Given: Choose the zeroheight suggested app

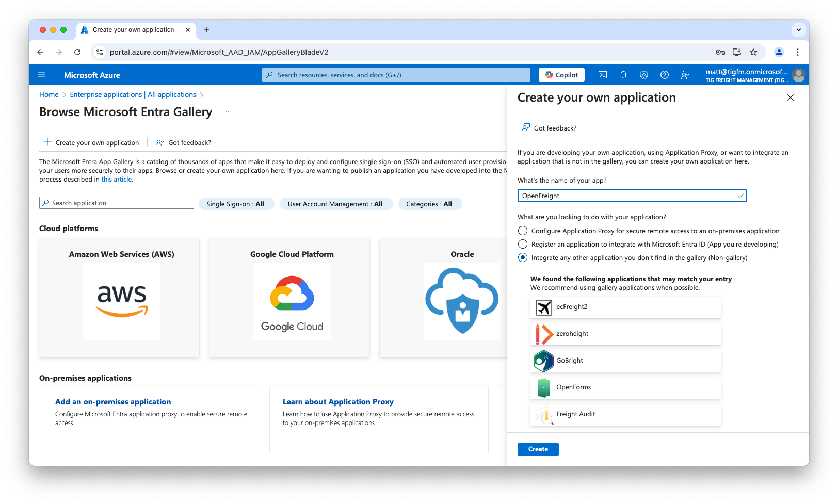Looking at the screenshot, I should point(625,334).
